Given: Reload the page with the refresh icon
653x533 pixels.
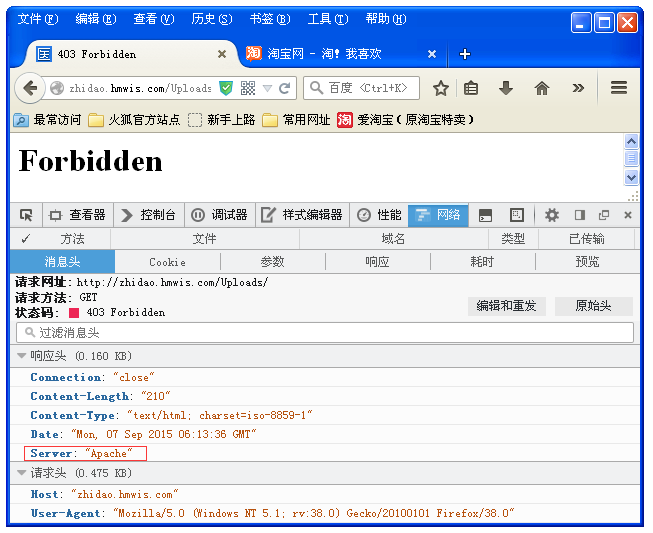Looking at the screenshot, I should (x=284, y=88).
